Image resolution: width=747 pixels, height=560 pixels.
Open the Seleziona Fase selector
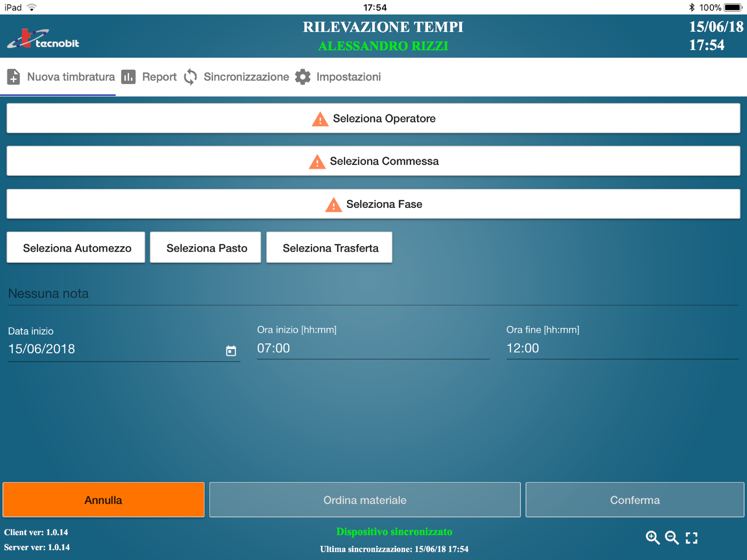[373, 204]
